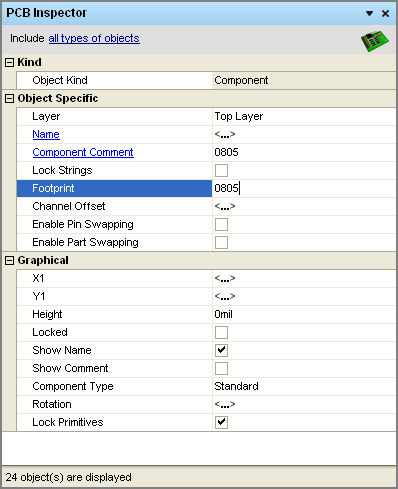Select the Lock Strings row label

coord(114,170)
